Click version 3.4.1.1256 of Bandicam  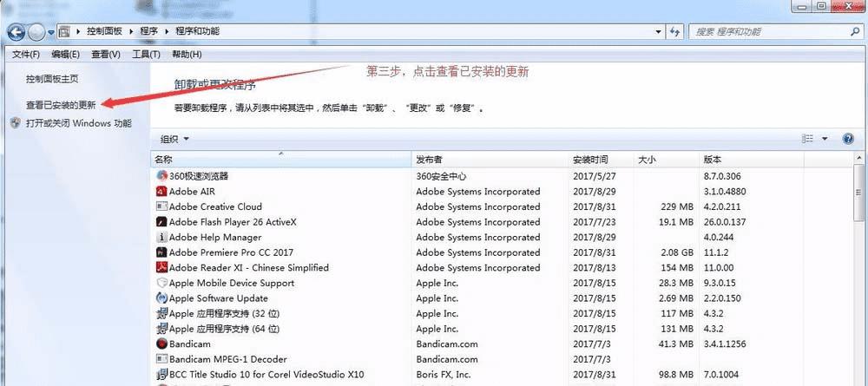click(x=725, y=344)
